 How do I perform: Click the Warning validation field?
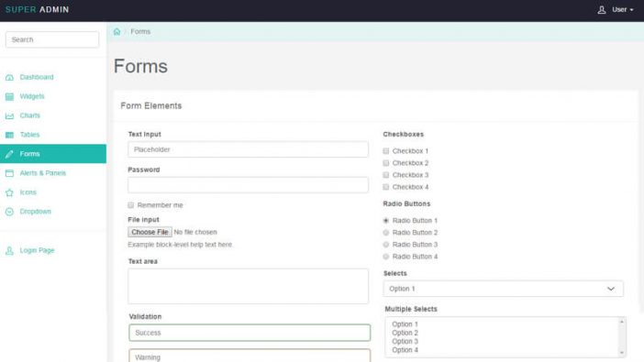250,356
